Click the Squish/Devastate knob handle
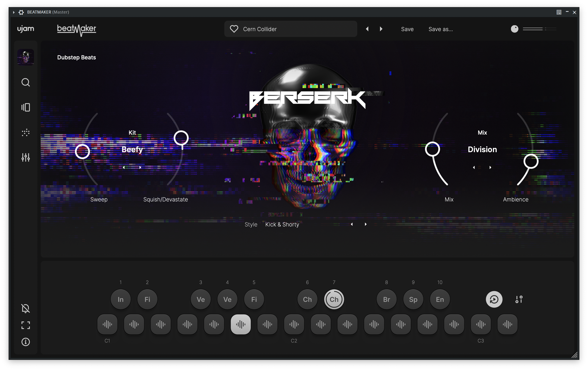 click(181, 138)
